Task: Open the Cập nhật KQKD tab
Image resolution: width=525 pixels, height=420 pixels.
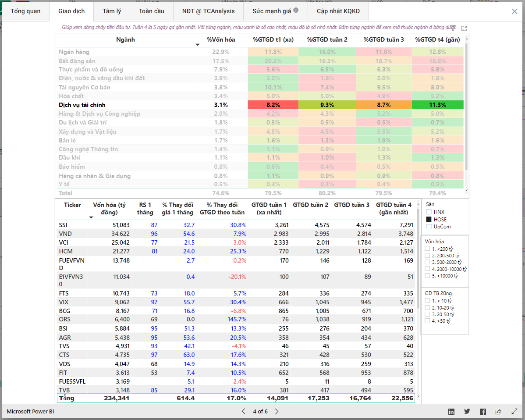Action: tap(337, 11)
